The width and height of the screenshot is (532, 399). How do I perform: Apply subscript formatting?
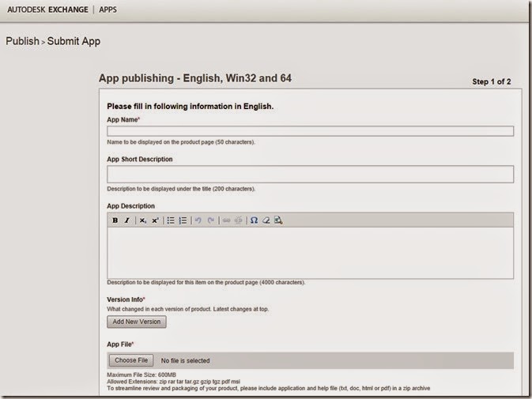143,220
